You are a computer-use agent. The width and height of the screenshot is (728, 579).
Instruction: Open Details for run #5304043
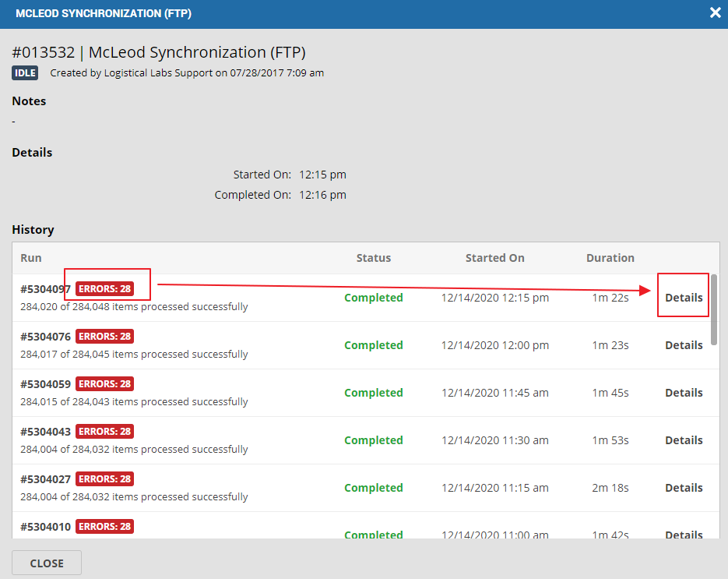[x=684, y=440]
